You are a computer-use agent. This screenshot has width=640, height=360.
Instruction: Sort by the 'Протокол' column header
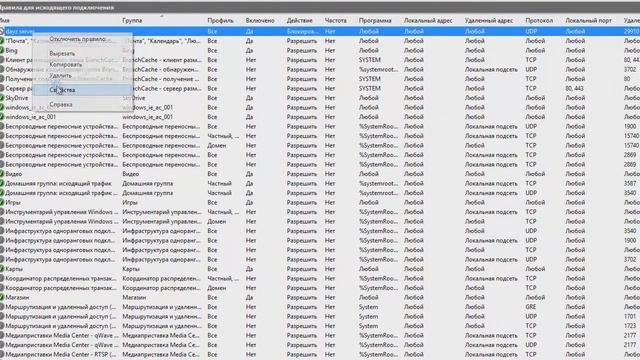pos(539,20)
